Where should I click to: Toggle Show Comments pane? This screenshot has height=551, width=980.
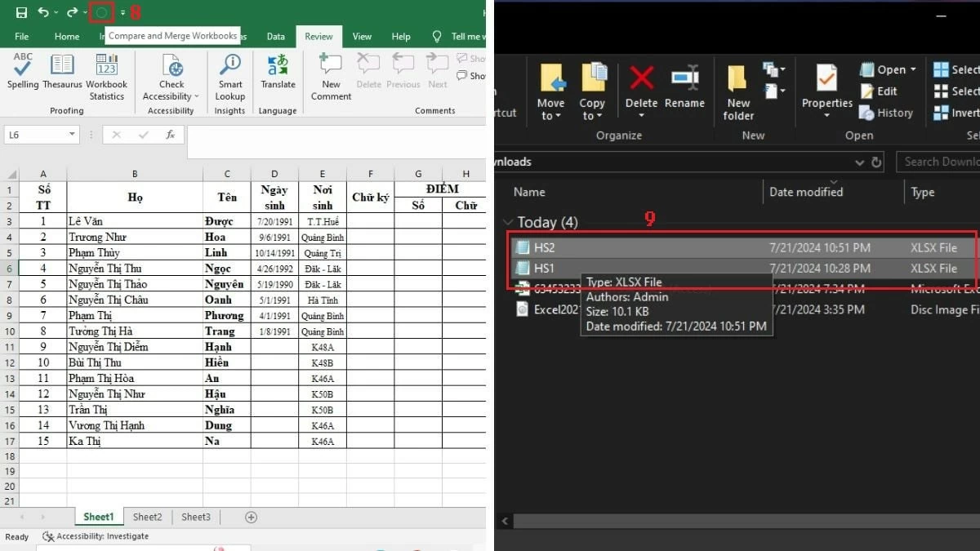(472, 76)
